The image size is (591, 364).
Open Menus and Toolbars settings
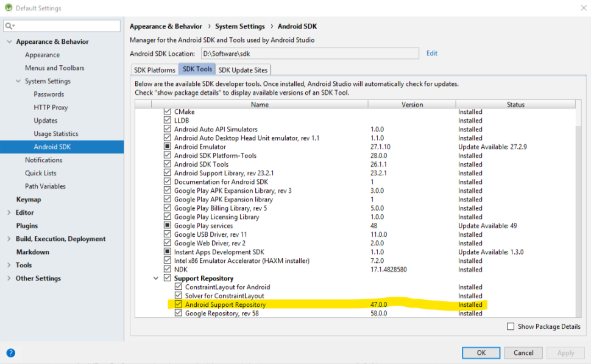click(55, 68)
